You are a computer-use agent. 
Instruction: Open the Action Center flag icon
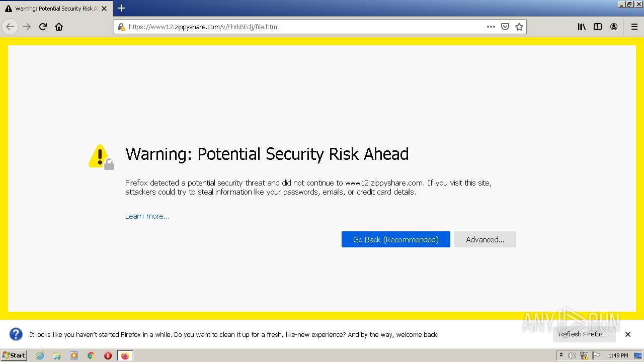(x=596, y=355)
